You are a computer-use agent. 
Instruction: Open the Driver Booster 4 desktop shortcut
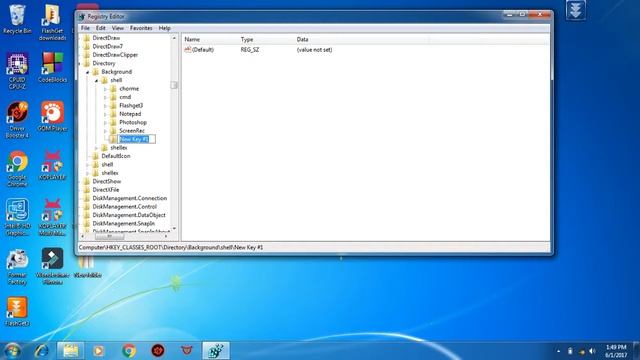pyautogui.click(x=17, y=119)
